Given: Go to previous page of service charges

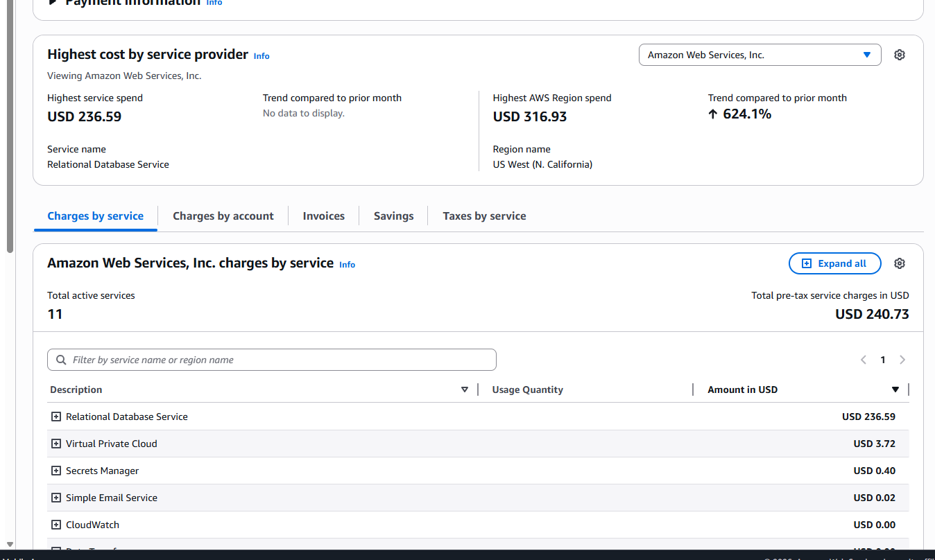Looking at the screenshot, I should 864,360.
